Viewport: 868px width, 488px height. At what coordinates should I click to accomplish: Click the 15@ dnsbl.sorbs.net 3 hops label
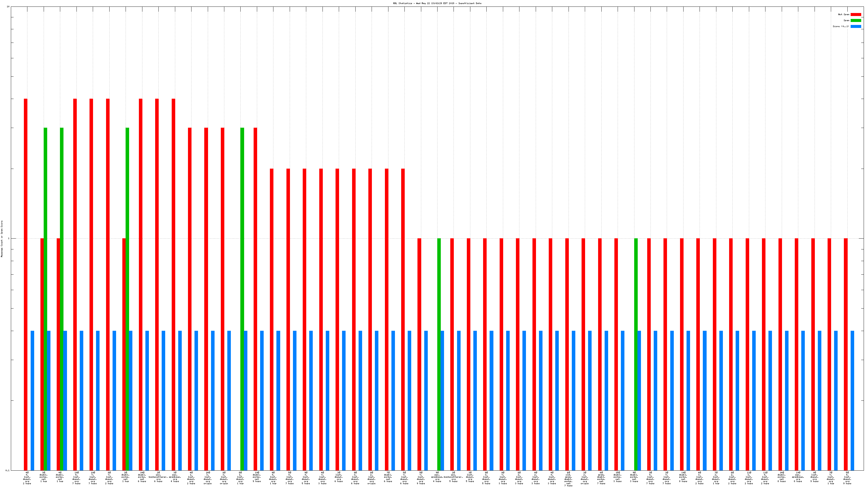tap(617, 477)
